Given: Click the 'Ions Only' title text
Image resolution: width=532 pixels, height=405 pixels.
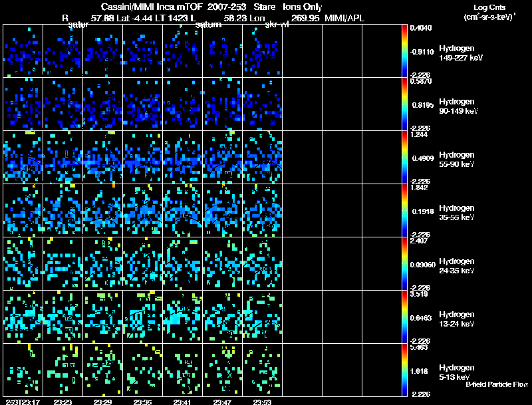Looking at the screenshot, I should (303, 7).
